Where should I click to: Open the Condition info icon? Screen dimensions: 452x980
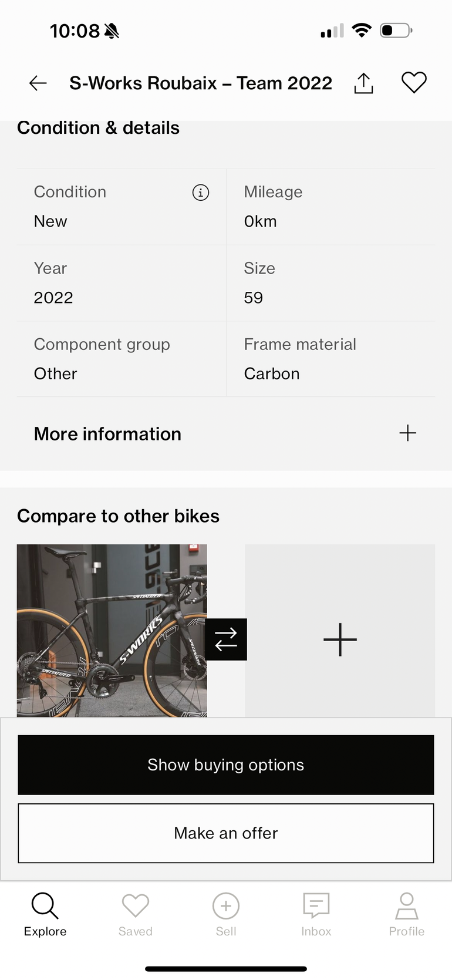click(201, 193)
